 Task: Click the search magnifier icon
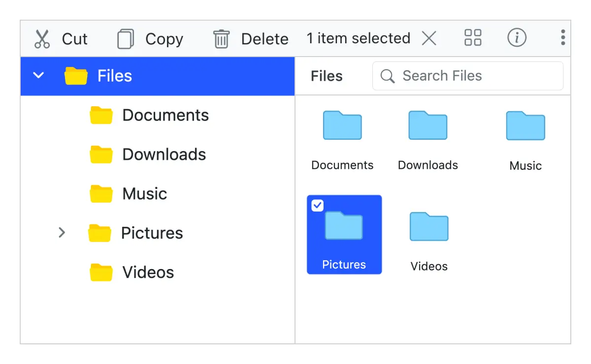click(x=387, y=76)
